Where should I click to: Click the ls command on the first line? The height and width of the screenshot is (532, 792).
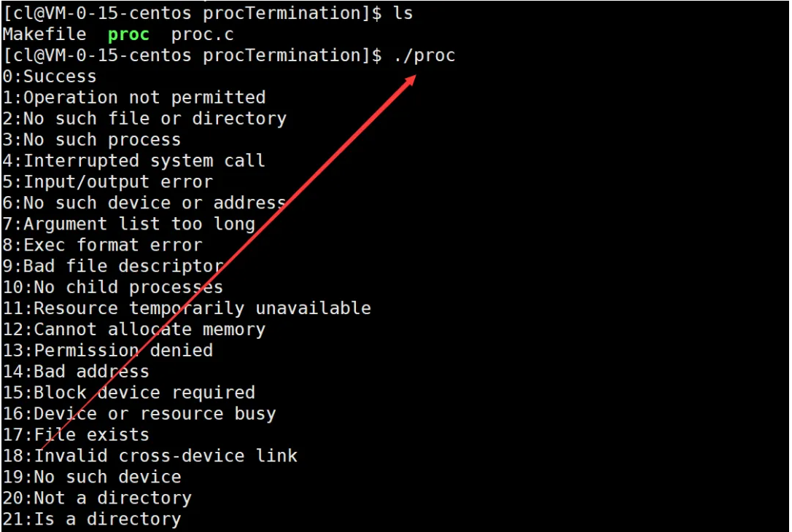click(403, 13)
